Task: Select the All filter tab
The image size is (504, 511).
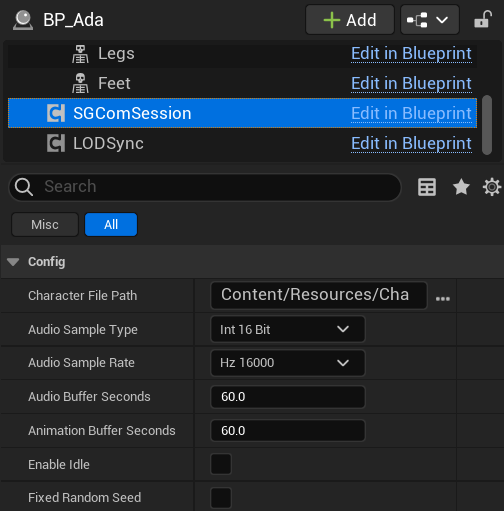Action: [111, 225]
